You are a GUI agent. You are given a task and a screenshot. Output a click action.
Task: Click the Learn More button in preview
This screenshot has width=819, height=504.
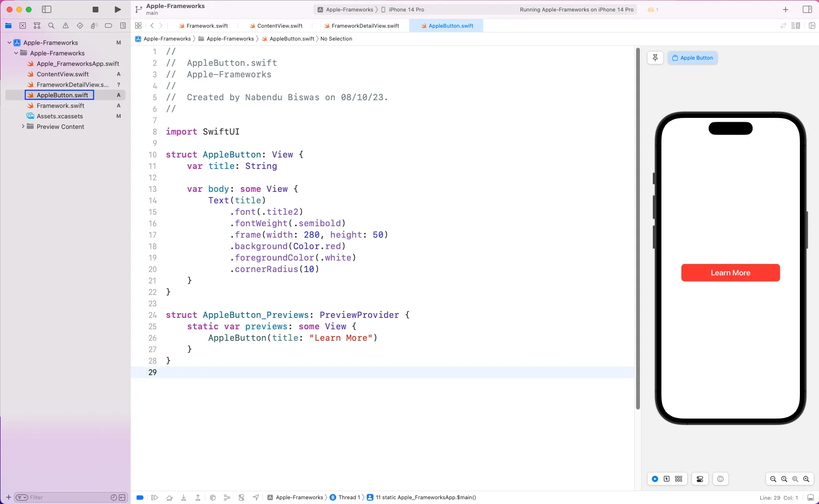pos(730,273)
